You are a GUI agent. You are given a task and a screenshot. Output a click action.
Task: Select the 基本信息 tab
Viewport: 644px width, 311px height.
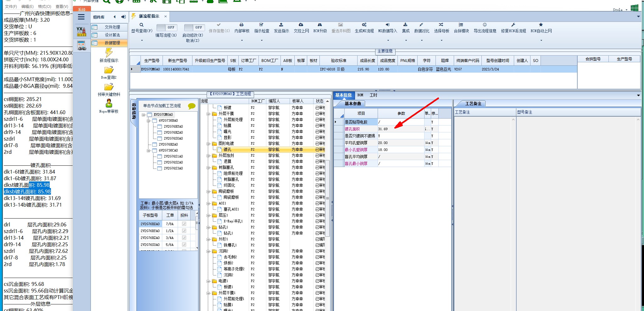(343, 95)
